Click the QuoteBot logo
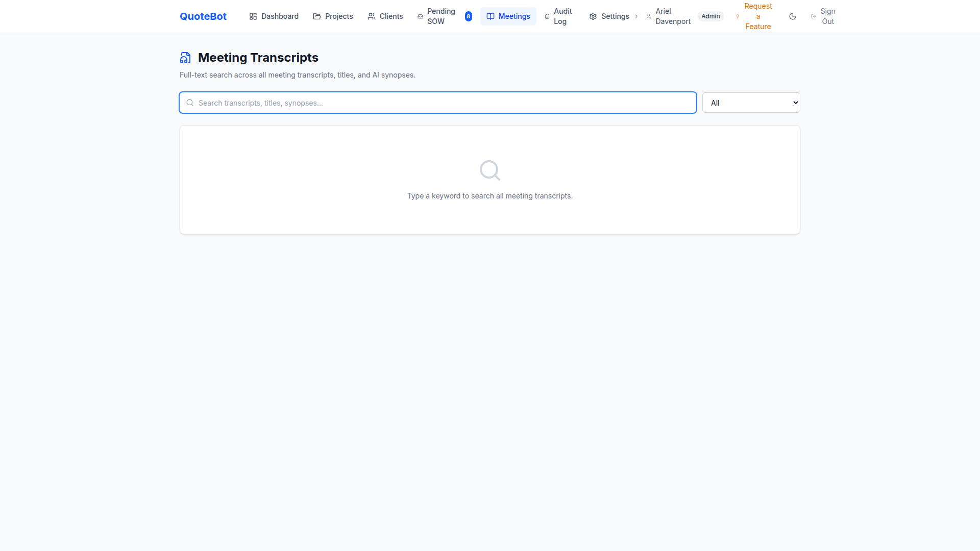The width and height of the screenshot is (980, 551). pos(203,16)
